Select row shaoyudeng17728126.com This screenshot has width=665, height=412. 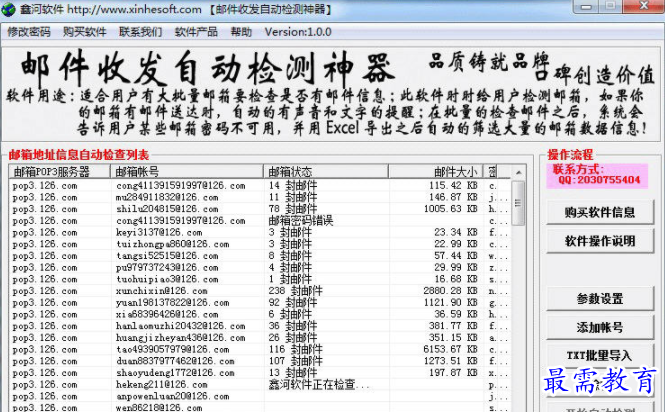coord(260,373)
